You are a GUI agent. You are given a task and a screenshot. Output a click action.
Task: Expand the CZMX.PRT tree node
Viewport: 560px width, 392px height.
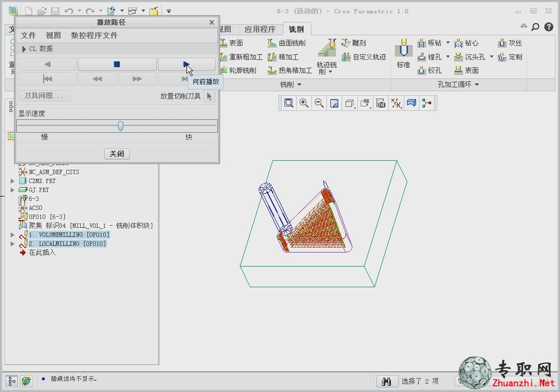coord(12,181)
